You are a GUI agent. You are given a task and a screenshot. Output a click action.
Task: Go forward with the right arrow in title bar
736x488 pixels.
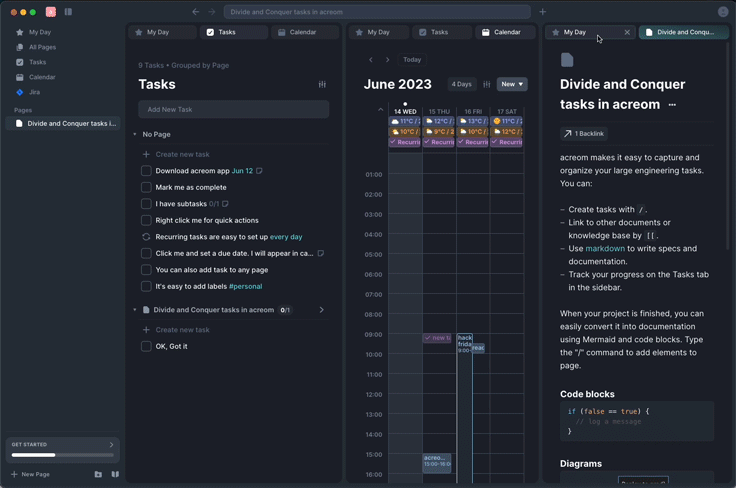click(x=212, y=12)
